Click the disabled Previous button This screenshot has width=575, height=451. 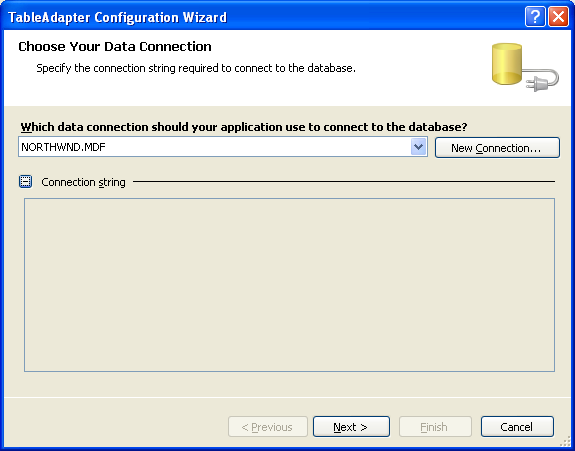pyautogui.click(x=268, y=427)
